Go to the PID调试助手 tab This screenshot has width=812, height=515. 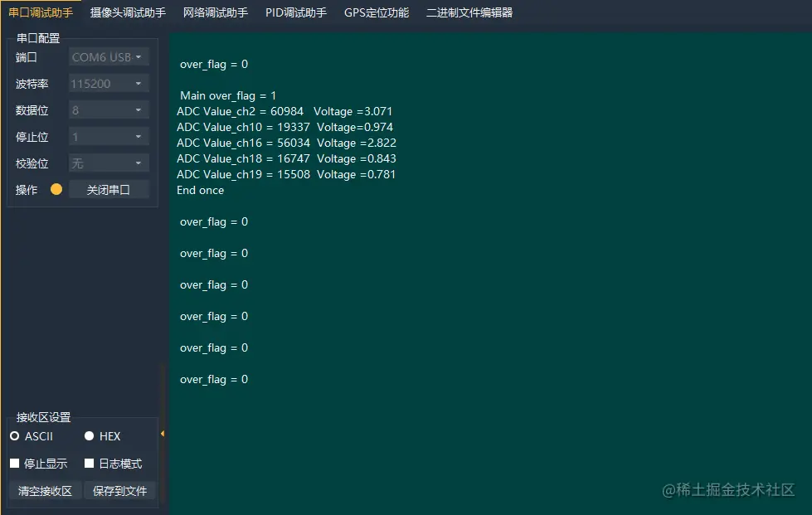click(296, 12)
